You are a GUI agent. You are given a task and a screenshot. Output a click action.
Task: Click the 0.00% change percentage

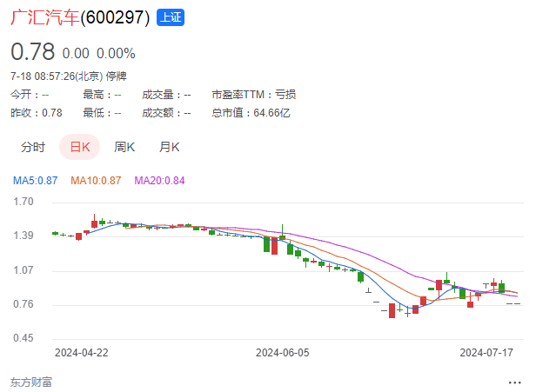click(x=116, y=54)
